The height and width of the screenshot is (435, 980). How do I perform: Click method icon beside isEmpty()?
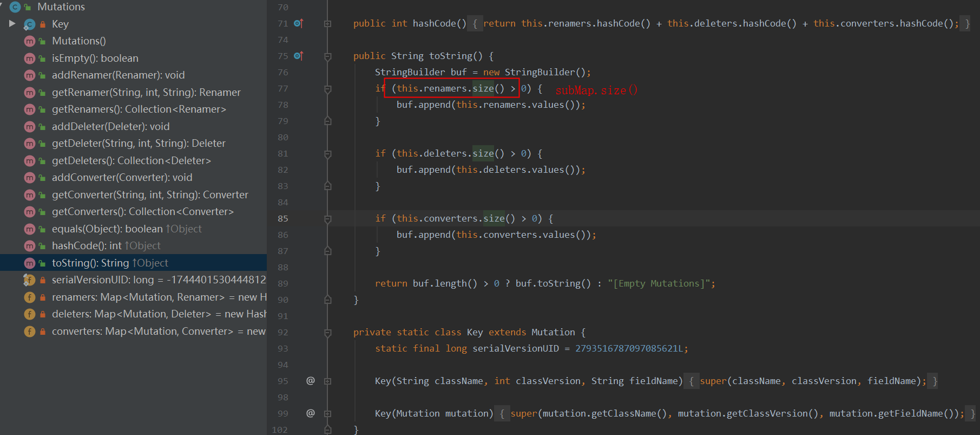(30, 59)
